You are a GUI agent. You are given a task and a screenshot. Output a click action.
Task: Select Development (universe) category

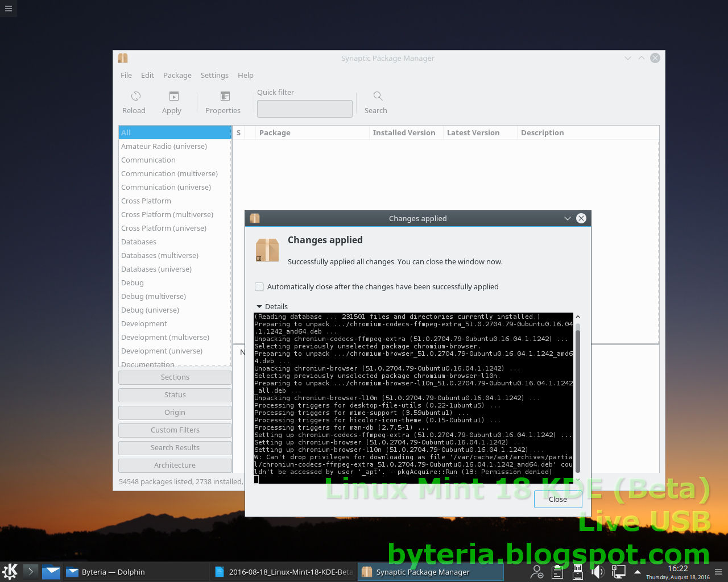175,351
